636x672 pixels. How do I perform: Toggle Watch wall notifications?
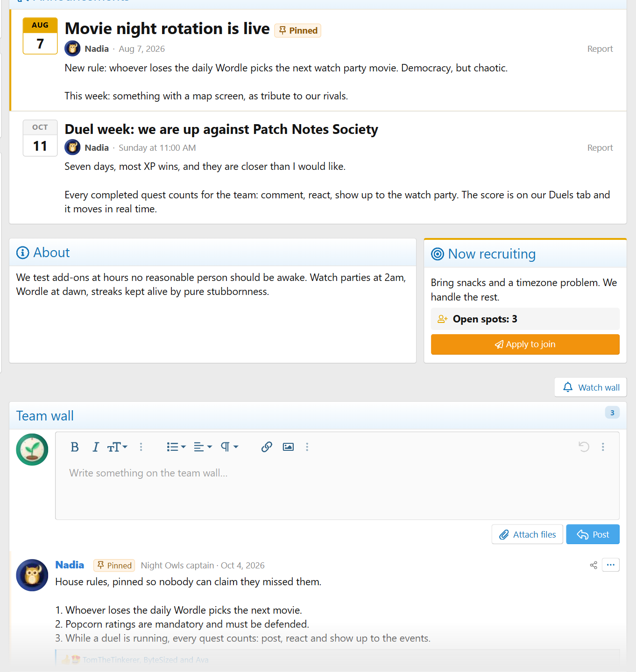[x=590, y=387]
